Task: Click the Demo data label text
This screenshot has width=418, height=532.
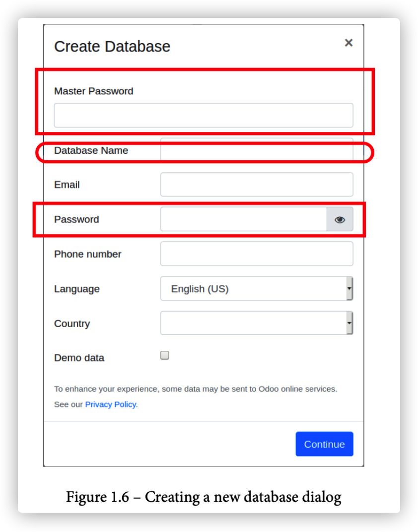Action: click(x=79, y=358)
